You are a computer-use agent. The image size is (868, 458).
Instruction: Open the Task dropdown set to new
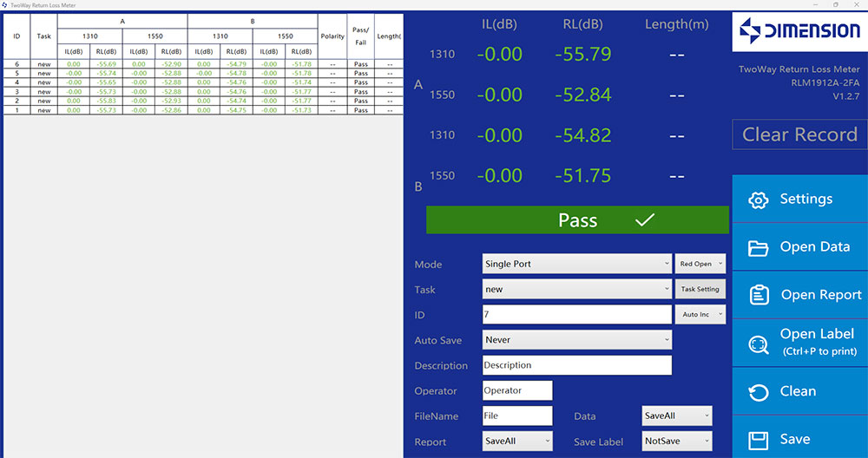coord(576,289)
